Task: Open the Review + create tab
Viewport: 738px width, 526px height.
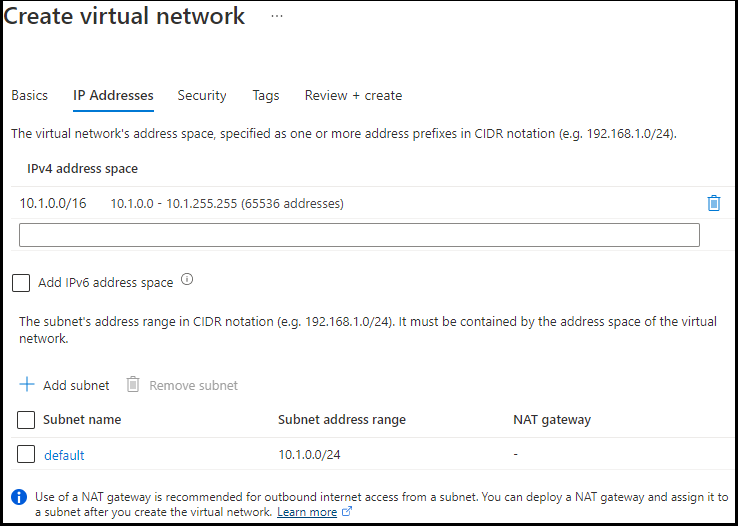Action: pos(353,96)
